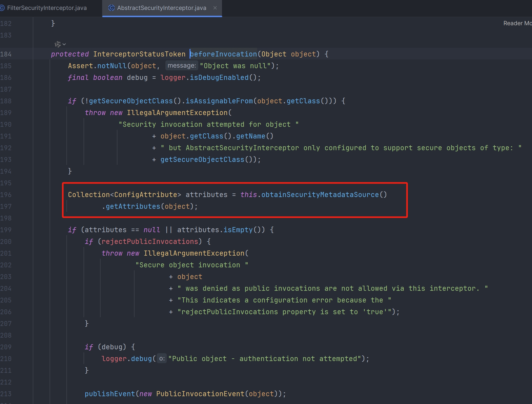Click the obtainSecurityMetadataSource method call
The height and width of the screenshot is (404, 532).
320,195
